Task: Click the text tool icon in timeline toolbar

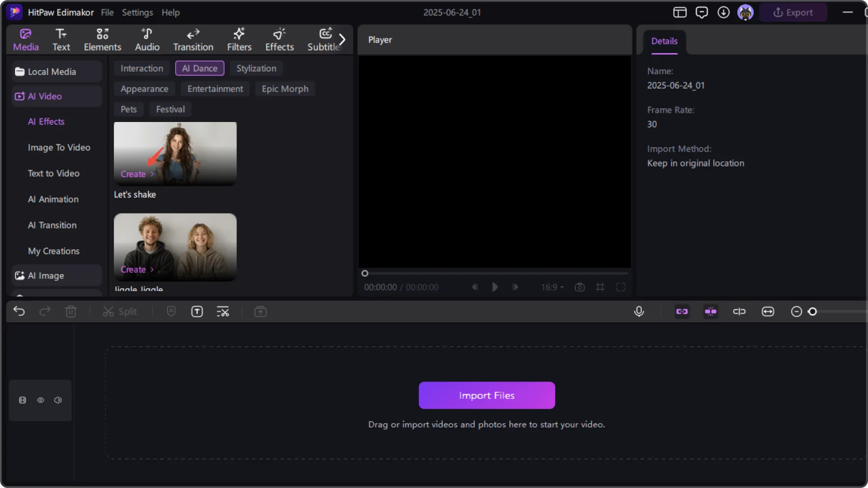Action: point(197,311)
